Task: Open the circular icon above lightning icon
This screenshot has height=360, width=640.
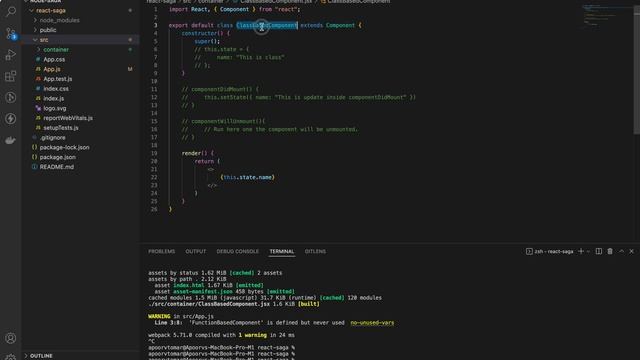Action: [11, 97]
